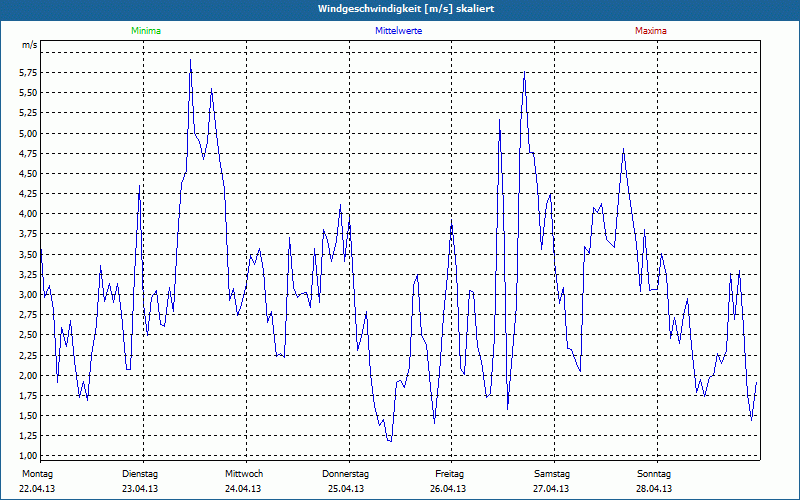
Task: Click the 3,25 y-axis value
Action: pos(28,274)
